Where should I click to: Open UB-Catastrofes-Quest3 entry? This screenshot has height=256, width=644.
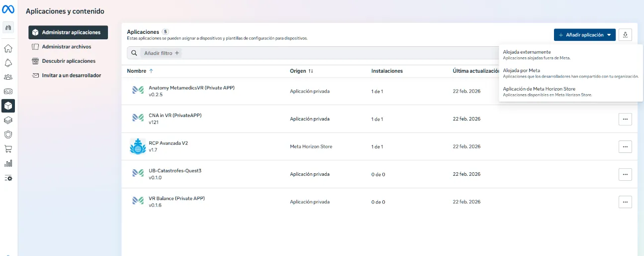[175, 170]
